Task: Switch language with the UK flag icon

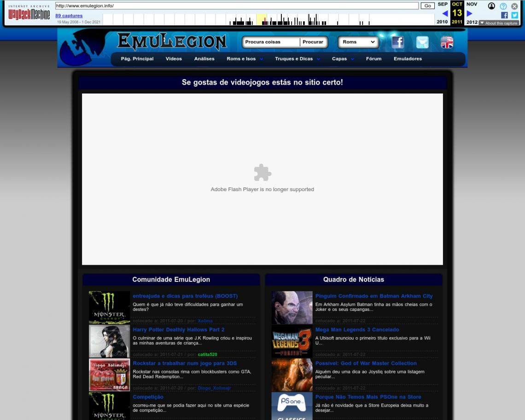Action: [x=447, y=42]
